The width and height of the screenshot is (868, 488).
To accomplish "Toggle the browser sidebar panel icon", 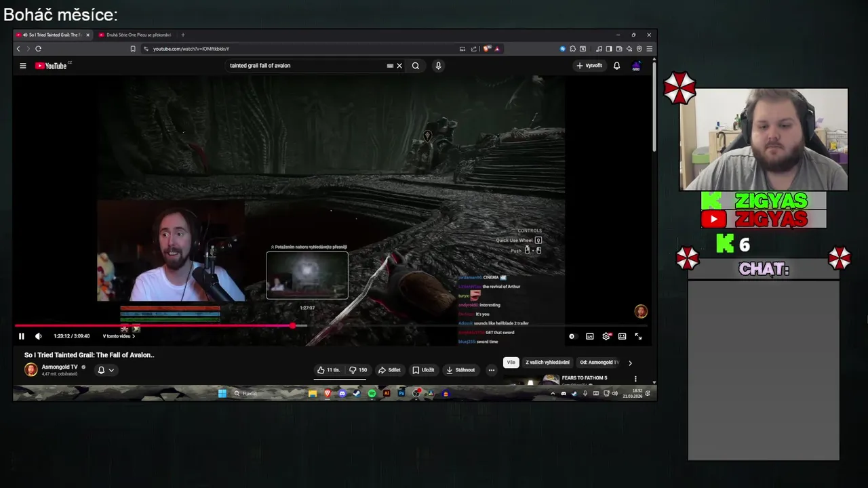I will point(609,49).
